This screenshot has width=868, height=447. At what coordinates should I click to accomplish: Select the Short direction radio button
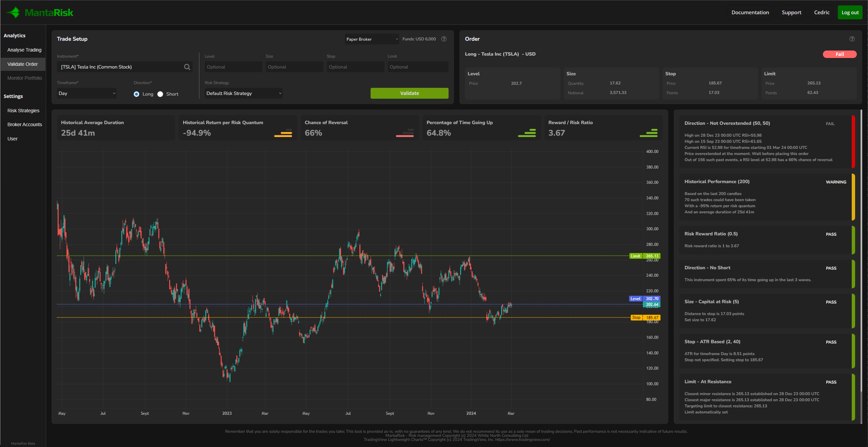(x=160, y=94)
